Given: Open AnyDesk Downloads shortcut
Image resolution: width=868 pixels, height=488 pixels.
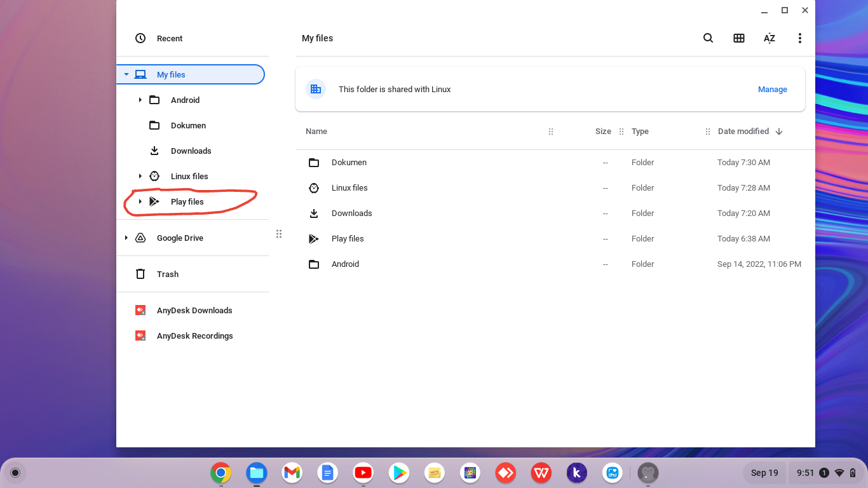Looking at the screenshot, I should 194,310.
